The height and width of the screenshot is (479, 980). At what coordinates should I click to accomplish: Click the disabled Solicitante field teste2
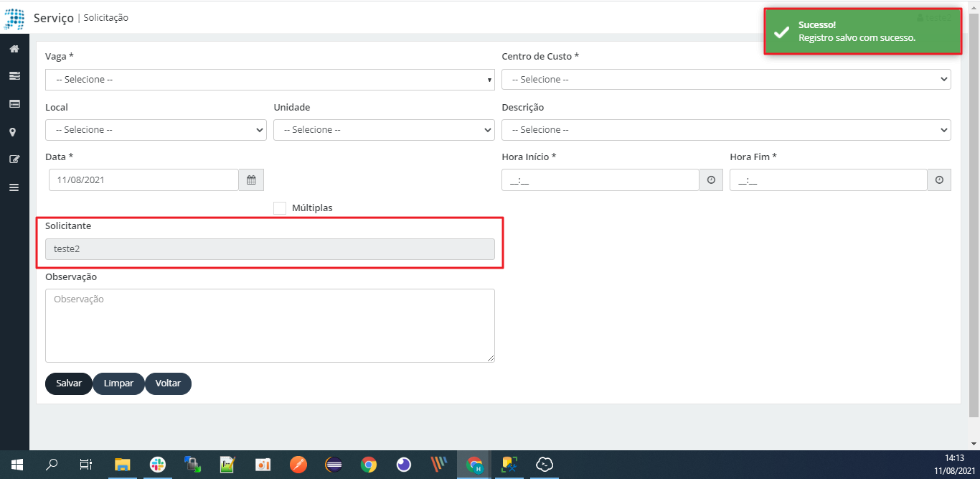click(270, 249)
